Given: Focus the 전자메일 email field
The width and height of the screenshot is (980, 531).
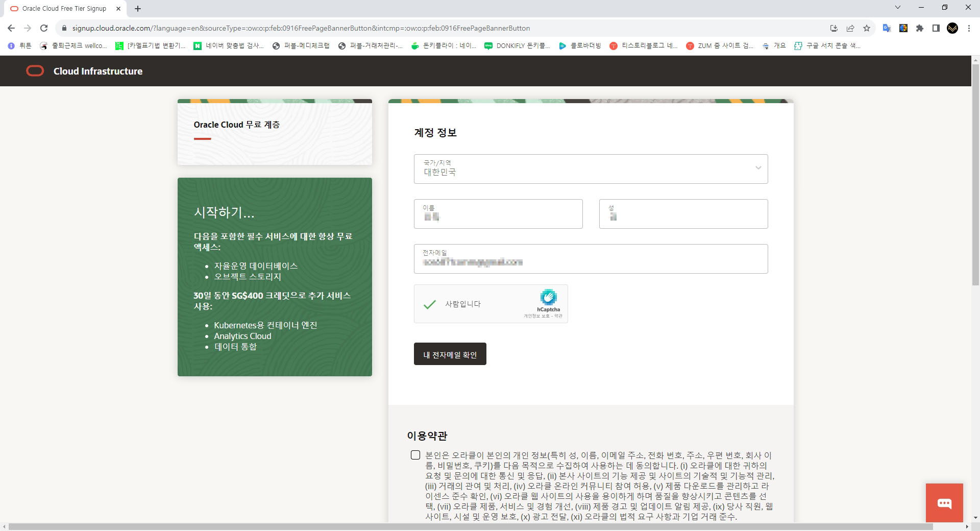Looking at the screenshot, I should tap(591, 259).
